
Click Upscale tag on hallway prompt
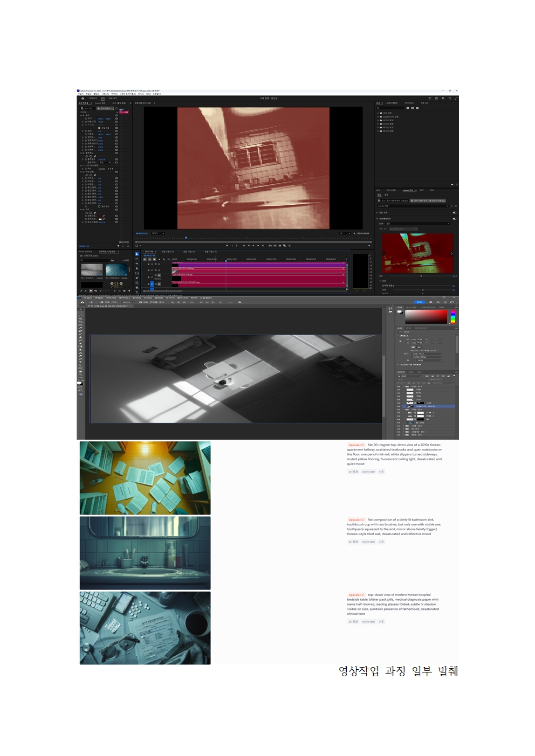click(355, 445)
